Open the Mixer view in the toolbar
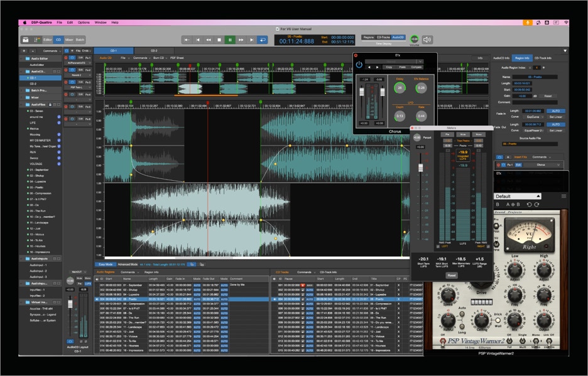 (69, 40)
